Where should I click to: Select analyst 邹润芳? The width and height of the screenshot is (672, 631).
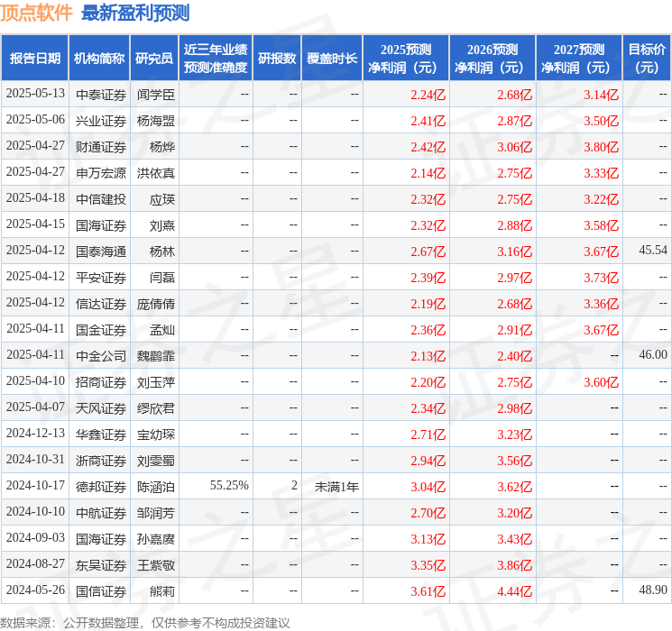coord(155,513)
